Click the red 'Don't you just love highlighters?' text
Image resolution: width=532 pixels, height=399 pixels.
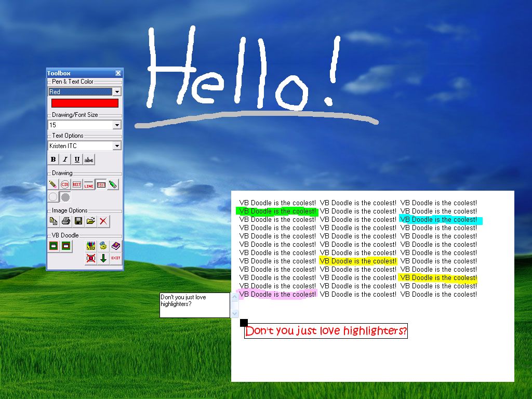(326, 331)
